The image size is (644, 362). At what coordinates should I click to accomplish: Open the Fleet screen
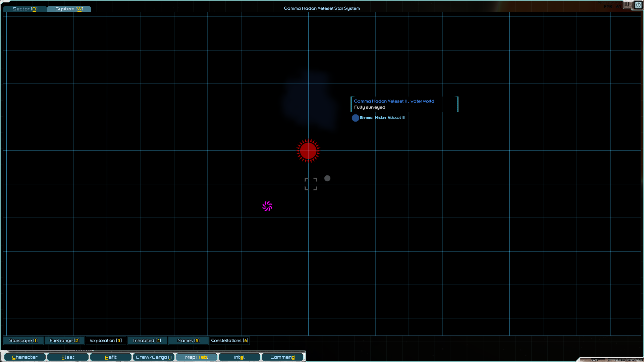[68, 357]
